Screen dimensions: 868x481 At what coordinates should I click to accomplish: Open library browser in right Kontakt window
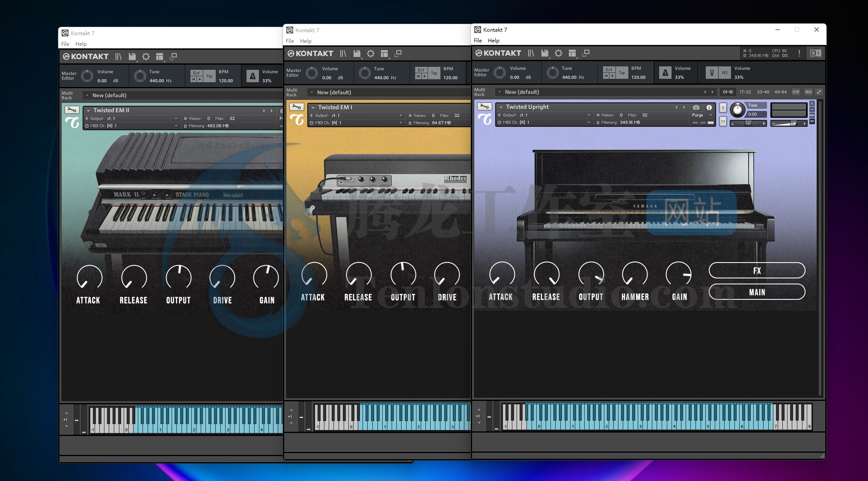[531, 53]
